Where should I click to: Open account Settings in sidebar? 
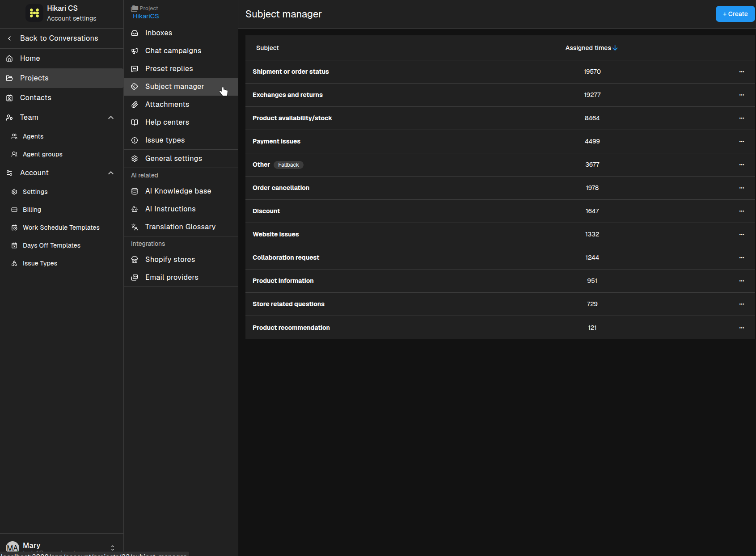[62, 192]
